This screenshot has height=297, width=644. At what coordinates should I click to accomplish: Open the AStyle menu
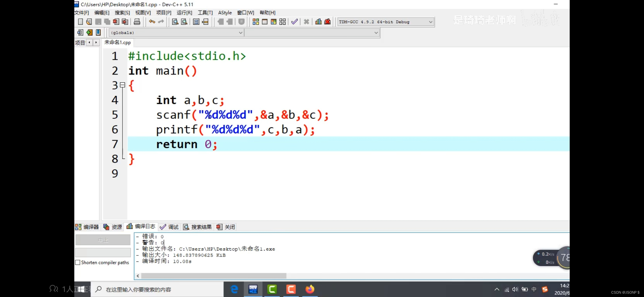pos(225,13)
